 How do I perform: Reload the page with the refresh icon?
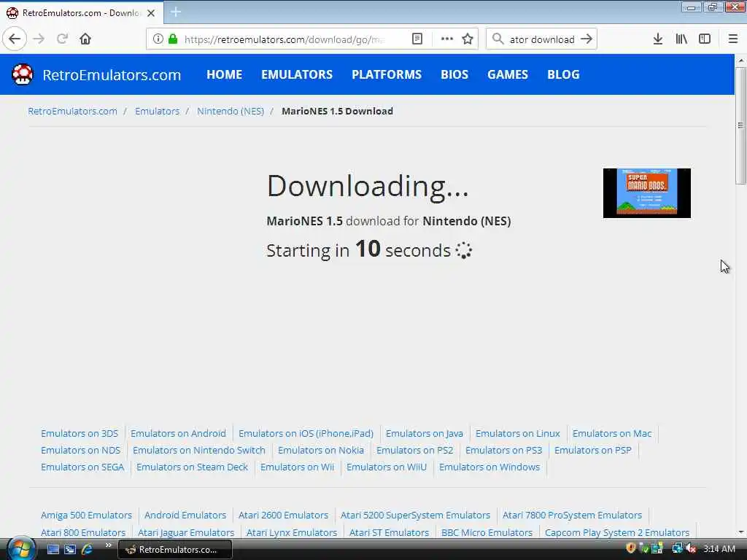pyautogui.click(x=62, y=39)
